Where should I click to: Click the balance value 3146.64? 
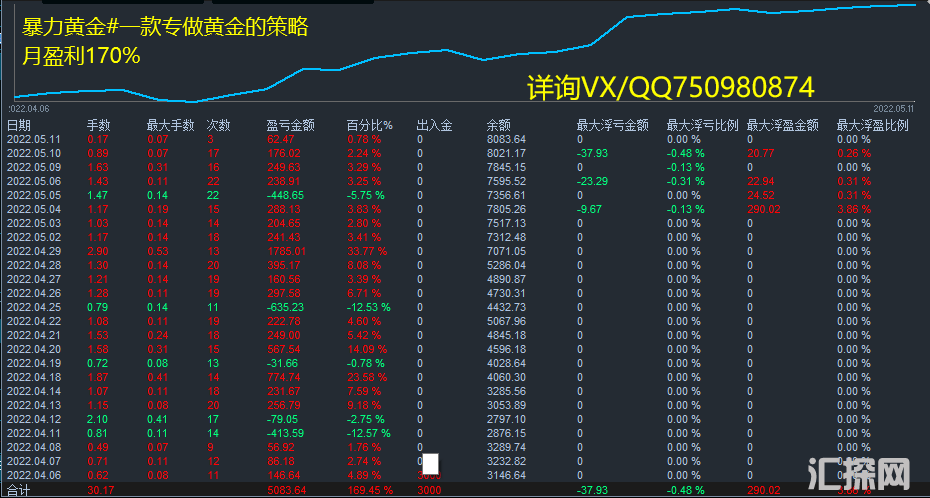506,475
